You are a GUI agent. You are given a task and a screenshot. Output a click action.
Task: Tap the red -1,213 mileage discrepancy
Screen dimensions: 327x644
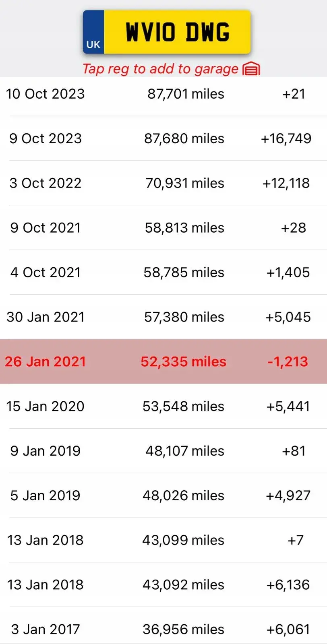(288, 361)
